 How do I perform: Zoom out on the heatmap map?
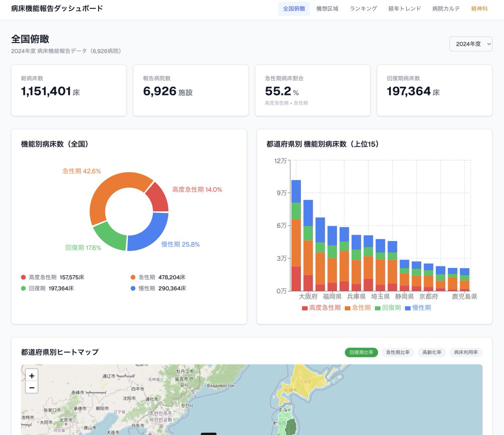click(31, 387)
